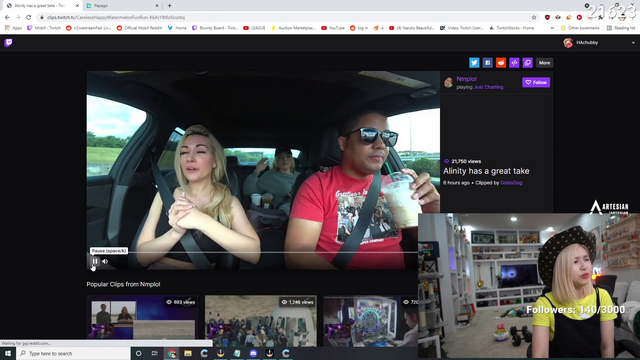Mute the clip volume
The height and width of the screenshot is (360, 640).
coord(105,261)
